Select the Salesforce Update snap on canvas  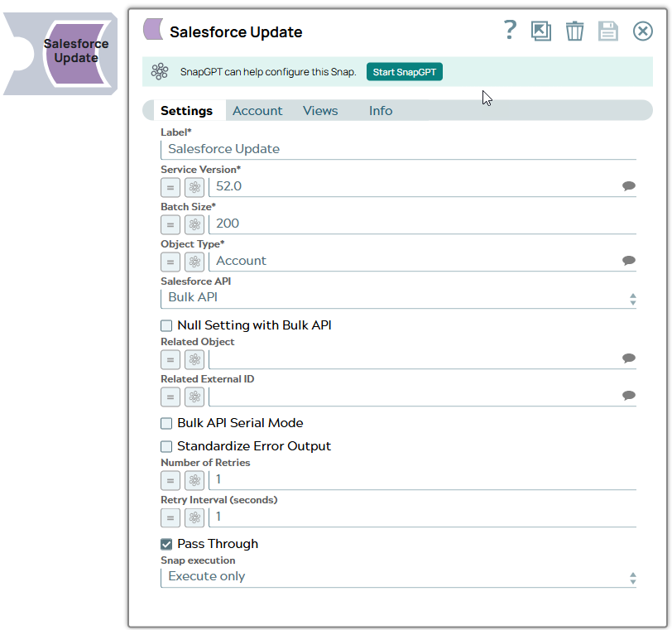point(60,54)
